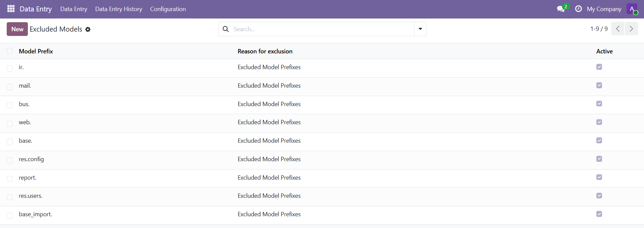Open the activities clock icon
The width and height of the screenshot is (644, 228).
[x=578, y=9]
